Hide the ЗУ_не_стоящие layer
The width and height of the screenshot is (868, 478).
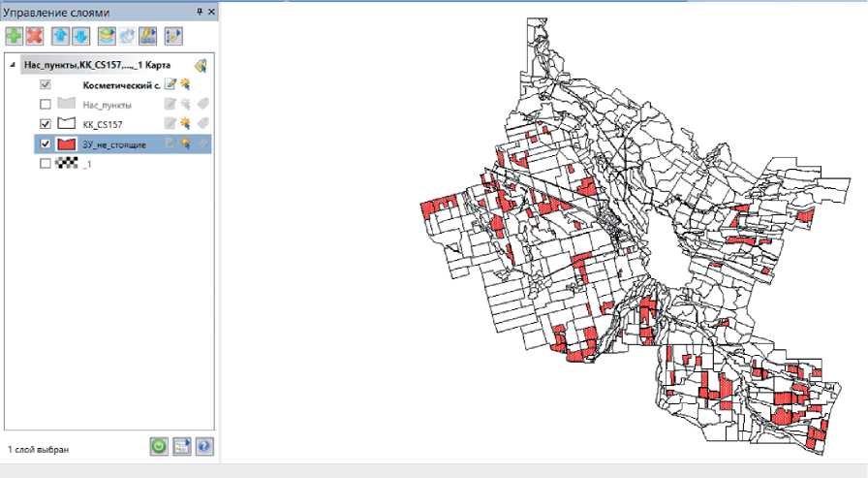[45, 144]
